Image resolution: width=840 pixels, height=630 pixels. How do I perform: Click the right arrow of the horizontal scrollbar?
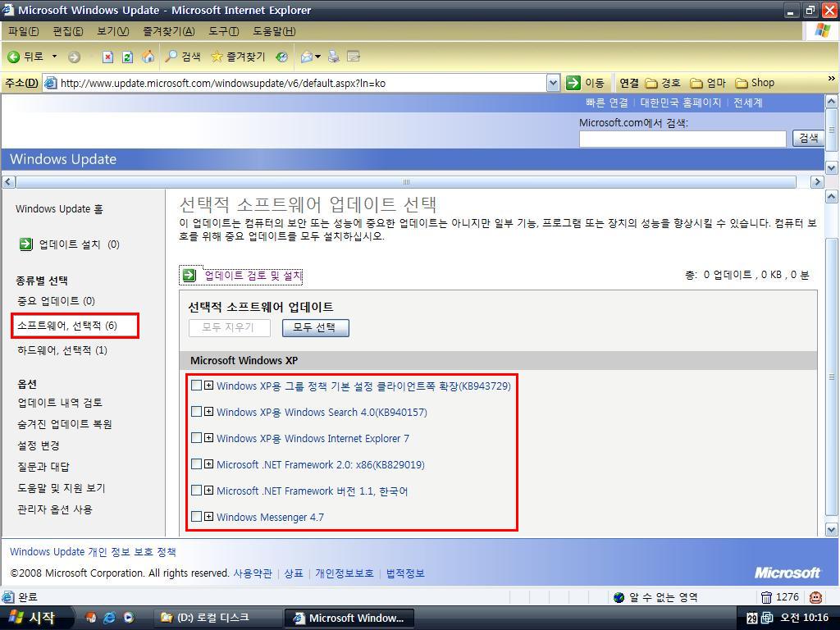(816, 182)
